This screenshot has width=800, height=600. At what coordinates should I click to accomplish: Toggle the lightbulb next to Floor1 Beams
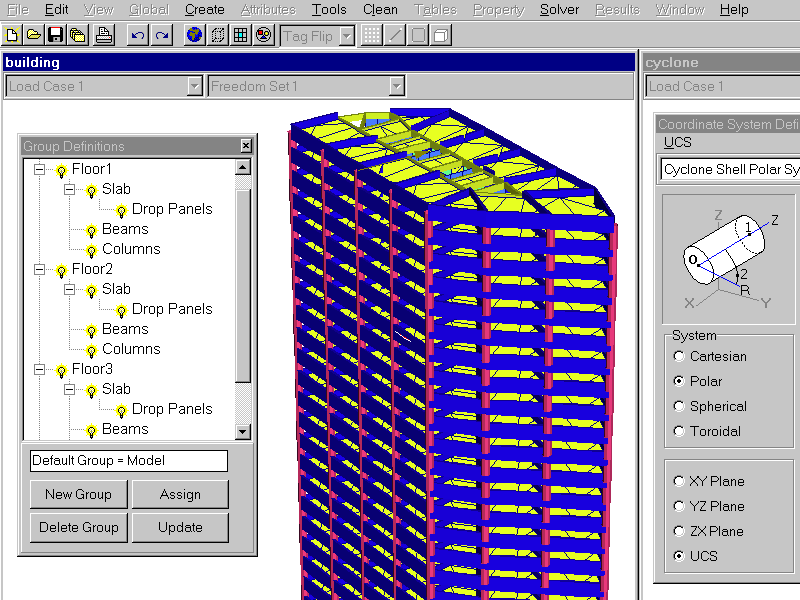tap(91, 230)
